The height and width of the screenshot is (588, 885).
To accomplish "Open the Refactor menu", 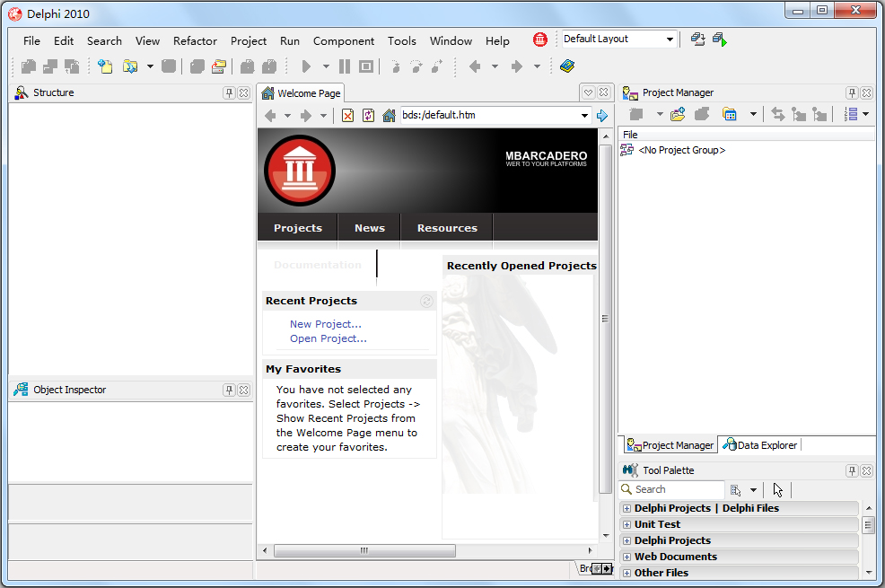I will 195,41.
